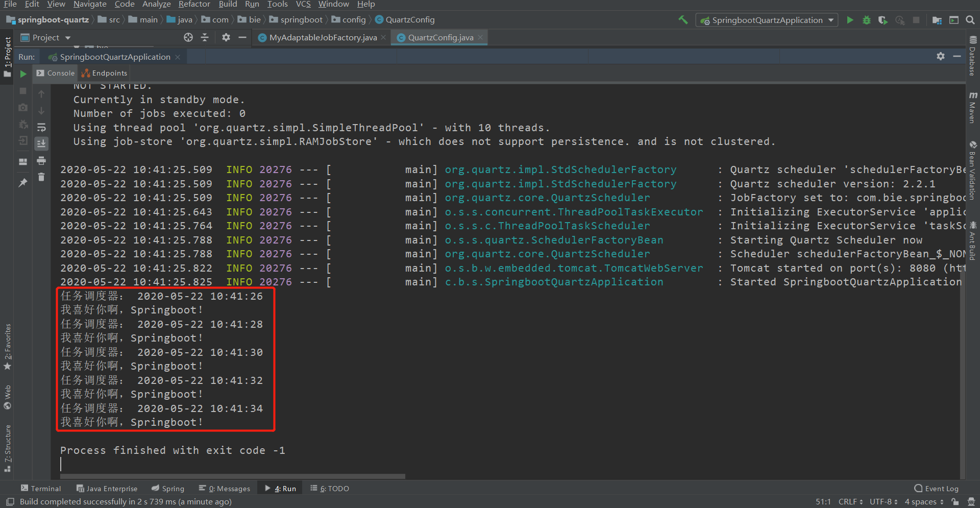Click the stop square in top toolbar
Image resolution: width=980 pixels, height=508 pixels.
(x=916, y=20)
